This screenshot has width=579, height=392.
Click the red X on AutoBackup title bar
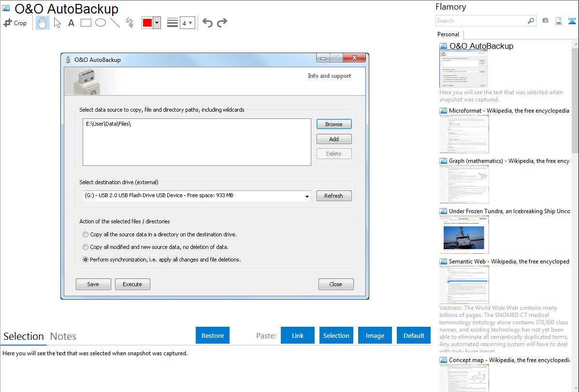click(x=354, y=58)
